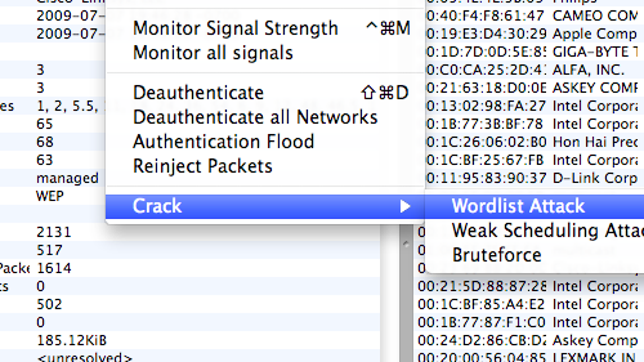Select Weak Scheduling Attack
Viewport: 644px width, 362px height.
tap(535, 230)
